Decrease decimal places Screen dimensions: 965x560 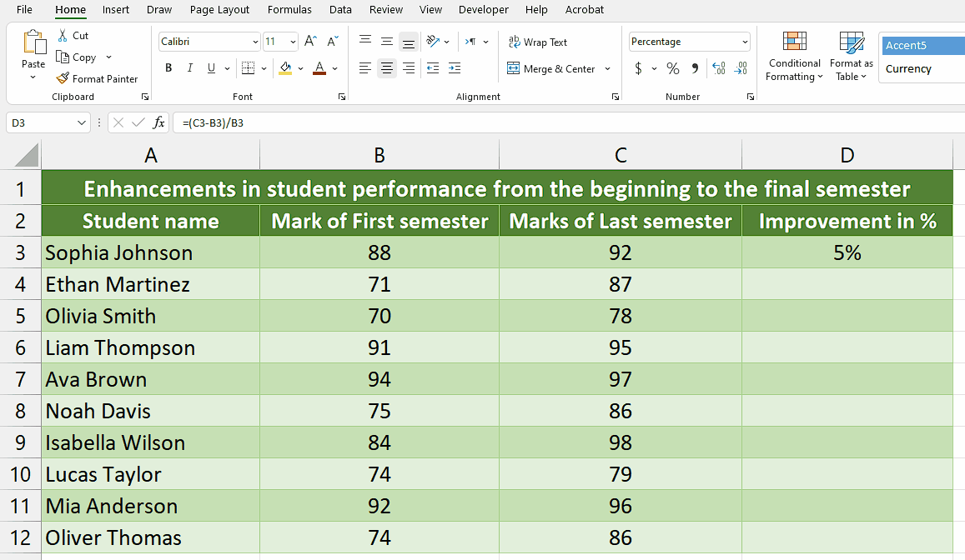(741, 68)
